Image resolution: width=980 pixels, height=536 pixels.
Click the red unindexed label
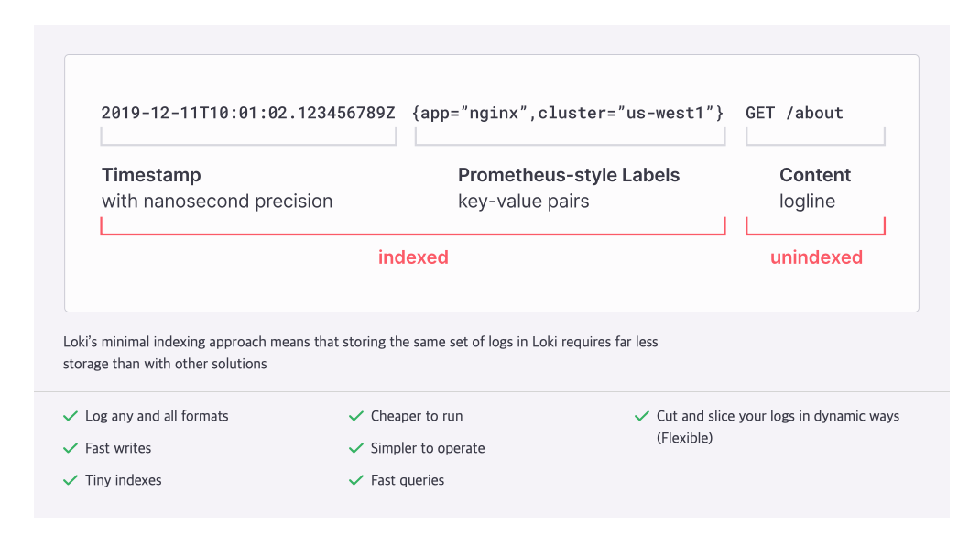click(x=816, y=257)
